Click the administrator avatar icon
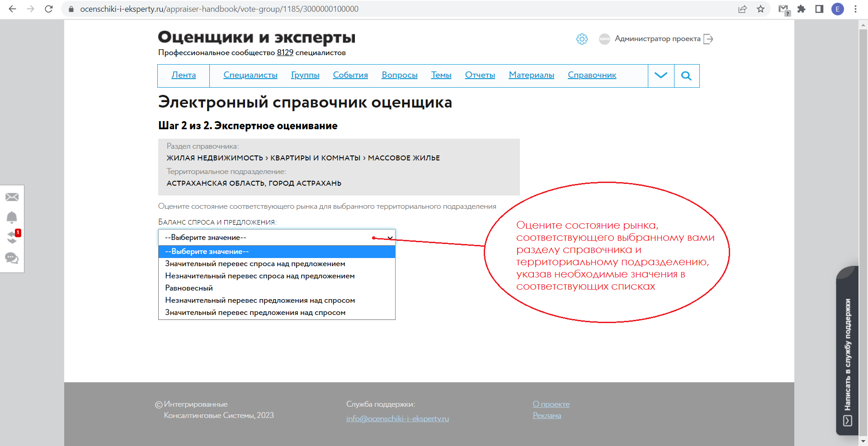Viewport: 868px width, 446px height. click(604, 39)
